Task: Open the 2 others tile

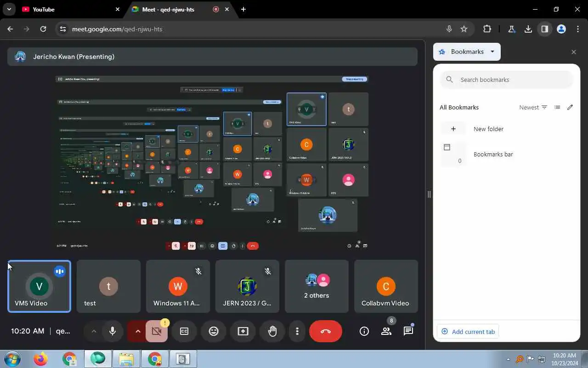Action: point(317,286)
